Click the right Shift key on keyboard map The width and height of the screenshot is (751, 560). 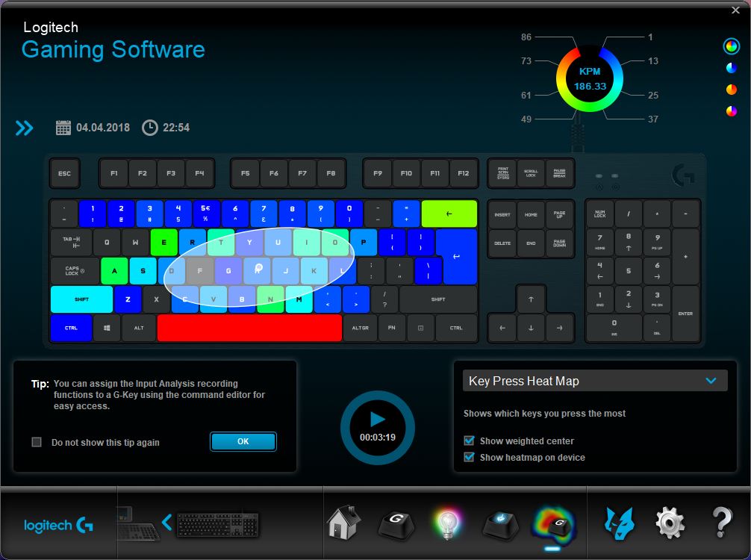pyautogui.click(x=438, y=299)
